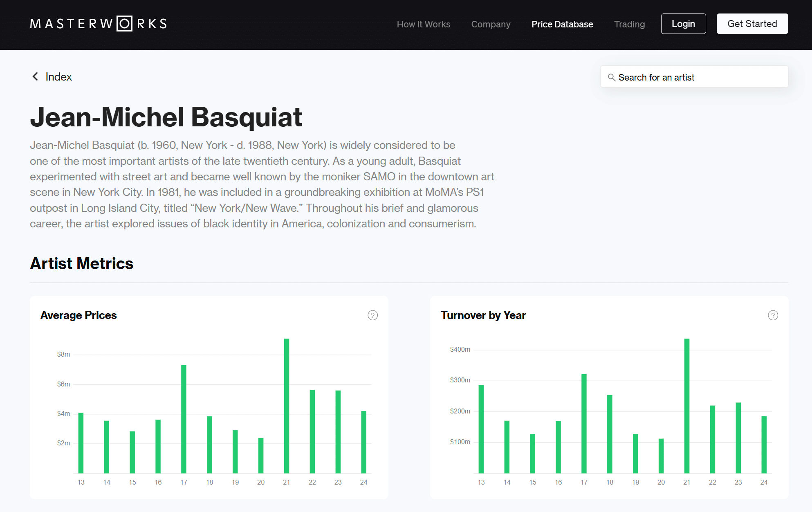Focus the Search for an artist field
Viewport: 812px width, 512px height.
click(x=694, y=77)
